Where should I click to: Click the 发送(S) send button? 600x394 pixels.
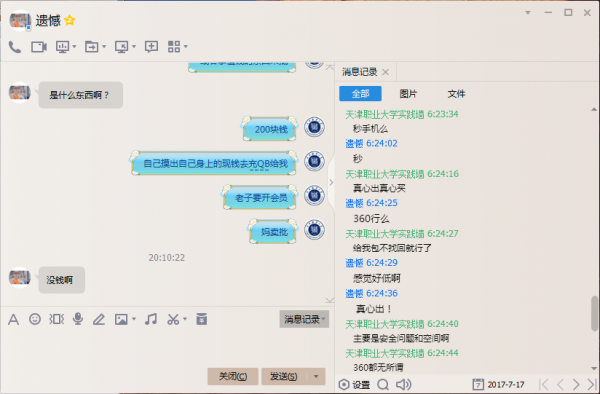click(284, 376)
